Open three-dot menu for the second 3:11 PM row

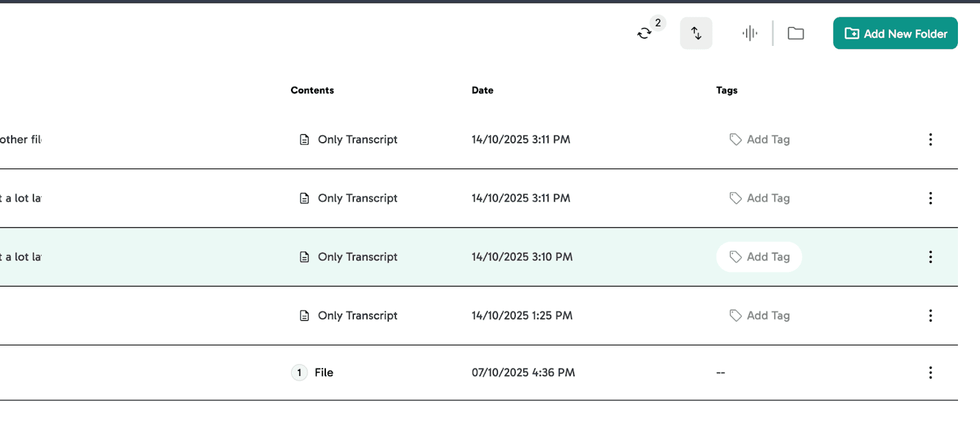coord(930,198)
